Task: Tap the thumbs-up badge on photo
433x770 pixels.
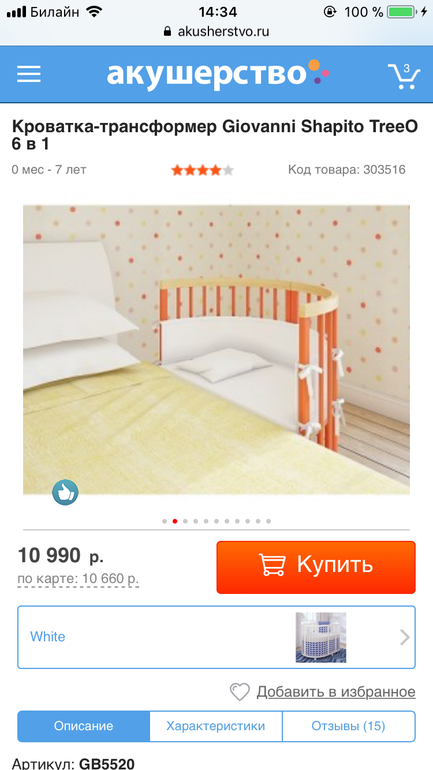Action: pyautogui.click(x=65, y=492)
